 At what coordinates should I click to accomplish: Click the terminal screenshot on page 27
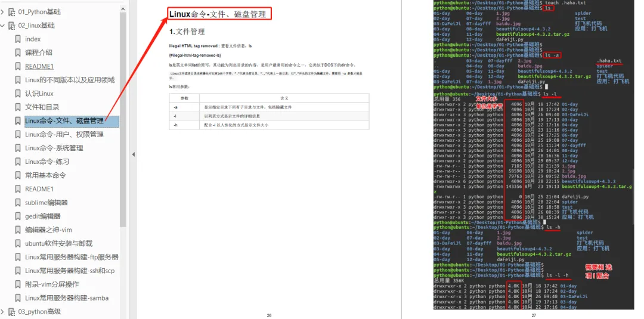[x=534, y=155]
